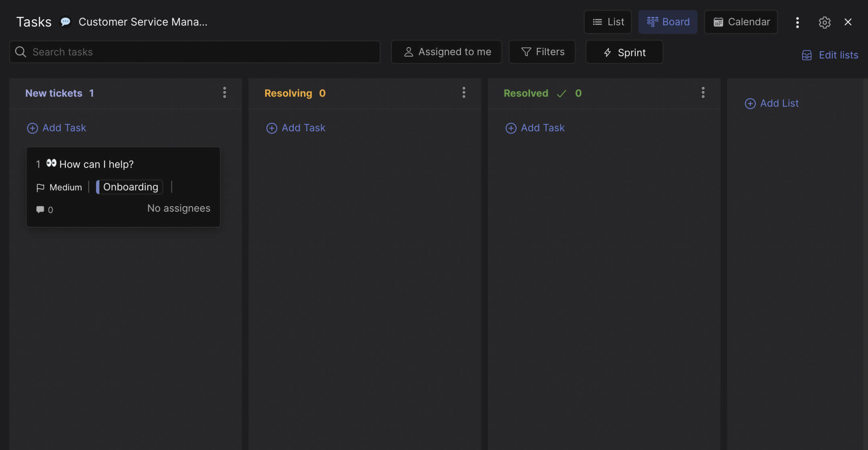Open the Resolved column options menu
The height and width of the screenshot is (450, 868).
pyautogui.click(x=703, y=92)
